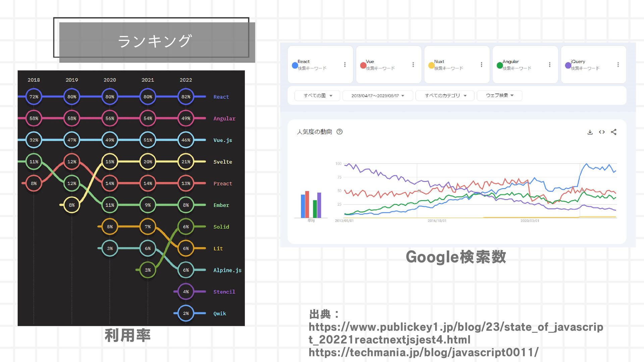Click the React 82% node for 2022
Image resolution: width=644 pixels, height=362 pixels.
tap(186, 97)
